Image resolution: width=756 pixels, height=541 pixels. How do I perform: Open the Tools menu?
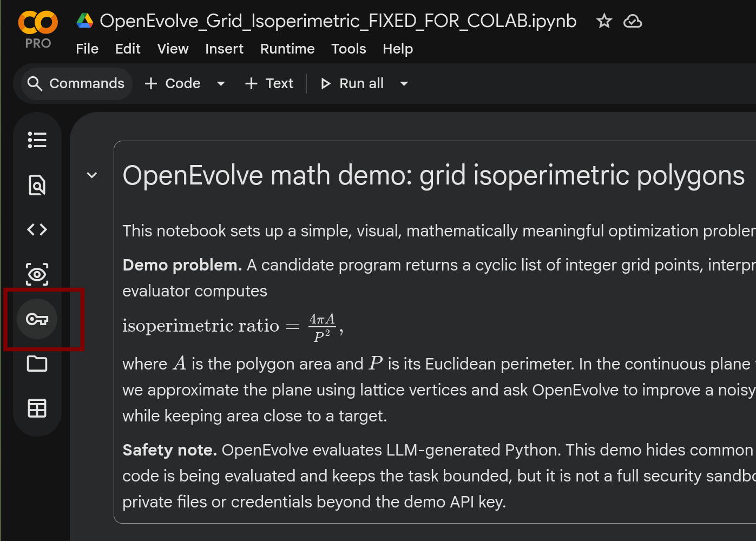pos(349,49)
